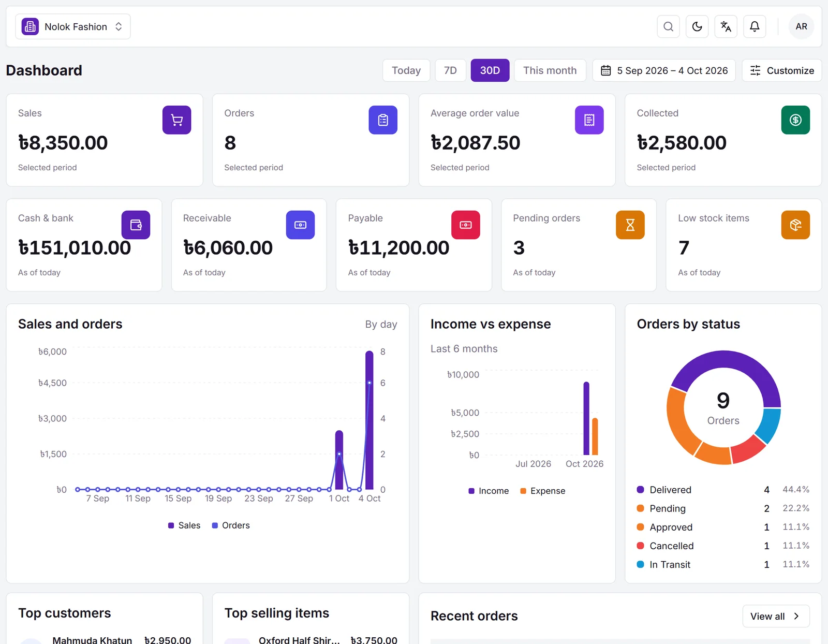Open the language translate icon
The image size is (828, 644).
tap(726, 26)
